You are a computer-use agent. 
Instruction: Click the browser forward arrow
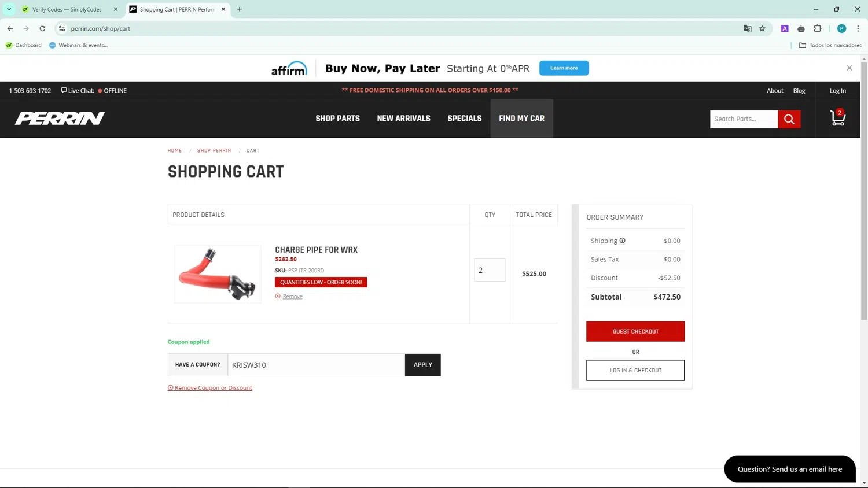click(x=26, y=28)
